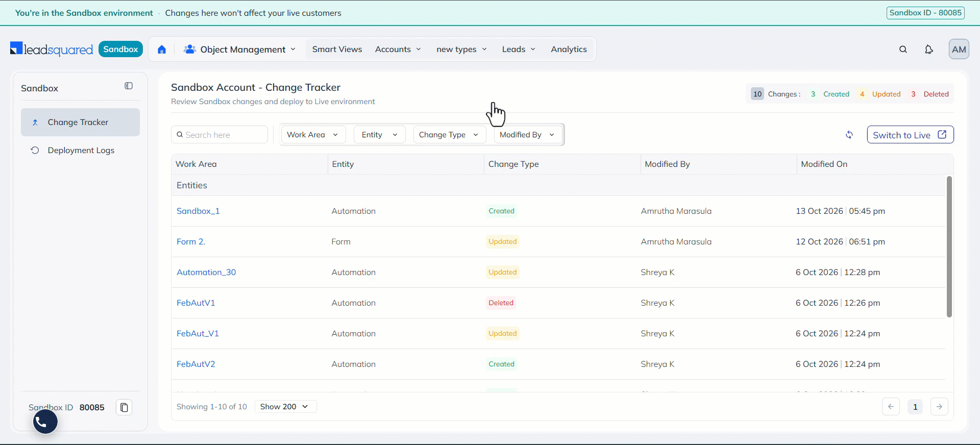Viewport: 980px width, 445px height.
Task: Expand the Leads menu
Action: coord(519,50)
